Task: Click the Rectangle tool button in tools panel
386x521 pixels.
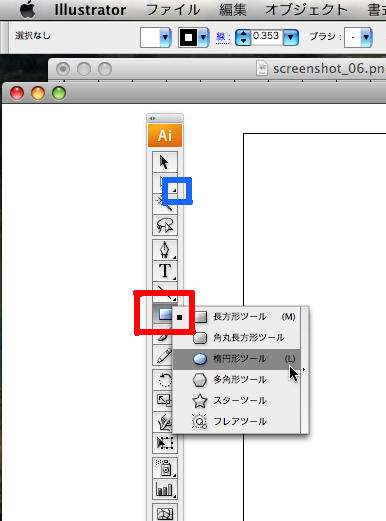Action: pyautogui.click(x=163, y=313)
